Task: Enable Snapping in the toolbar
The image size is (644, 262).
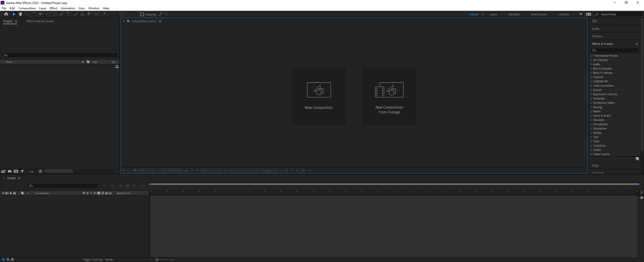Action: point(142,14)
